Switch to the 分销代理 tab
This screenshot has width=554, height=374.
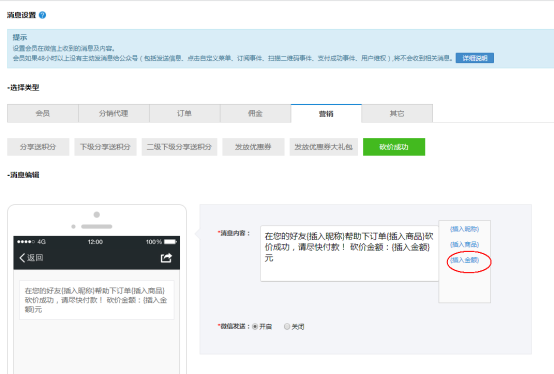point(114,113)
